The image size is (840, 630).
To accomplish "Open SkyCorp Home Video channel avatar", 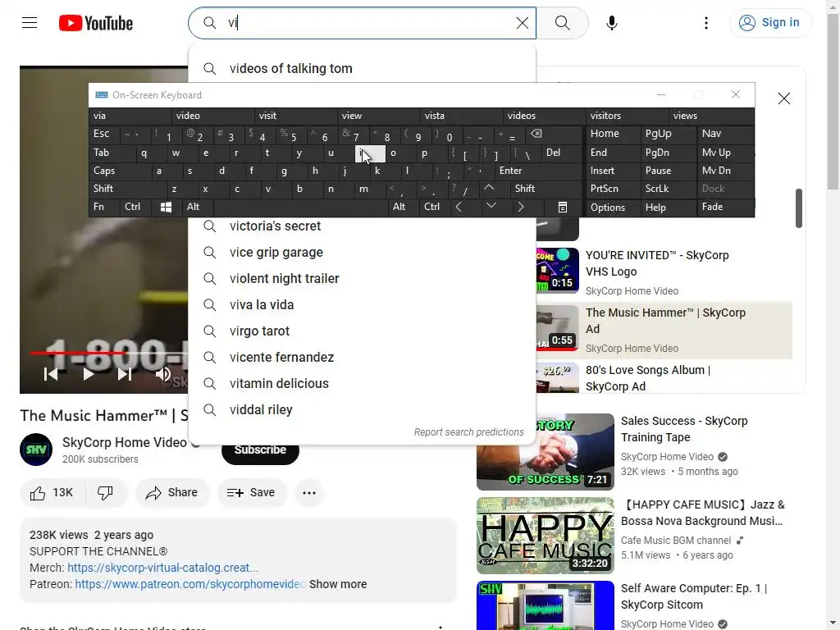I will click(36, 450).
